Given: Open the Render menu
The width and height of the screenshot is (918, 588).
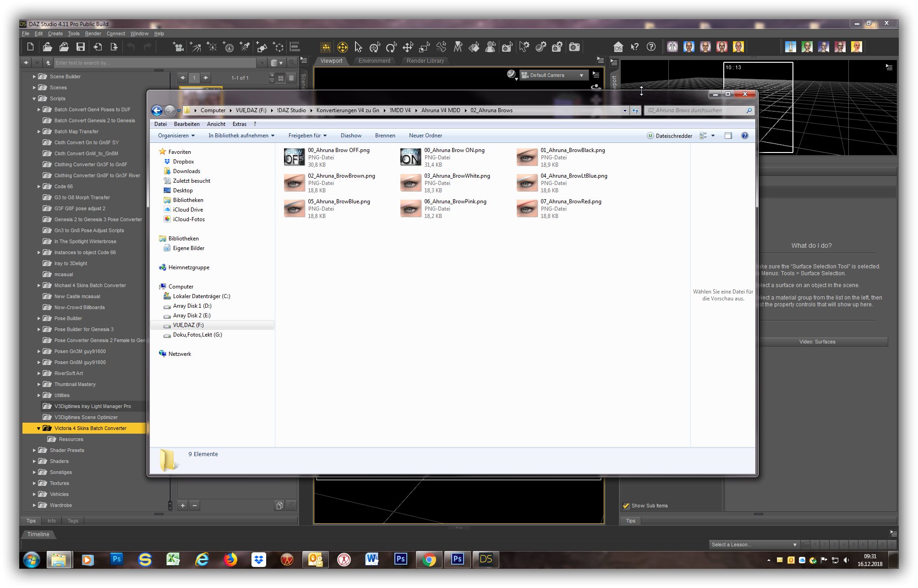Looking at the screenshot, I should point(93,33).
